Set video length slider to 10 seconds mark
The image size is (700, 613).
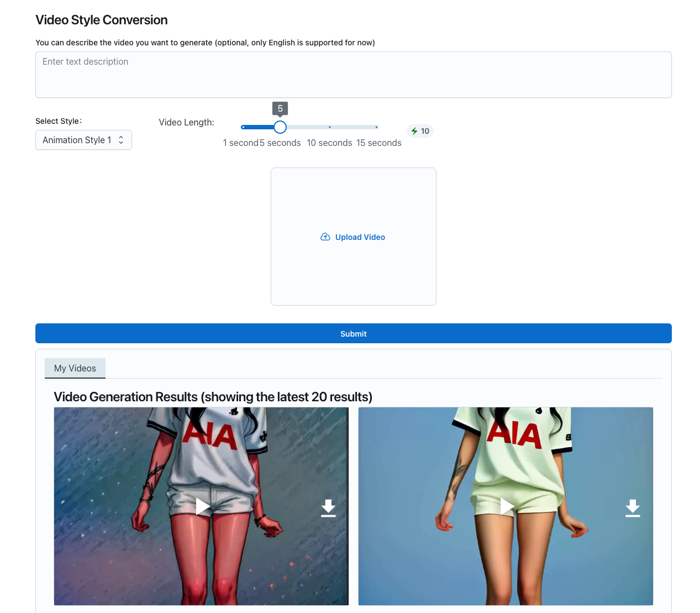click(x=330, y=127)
